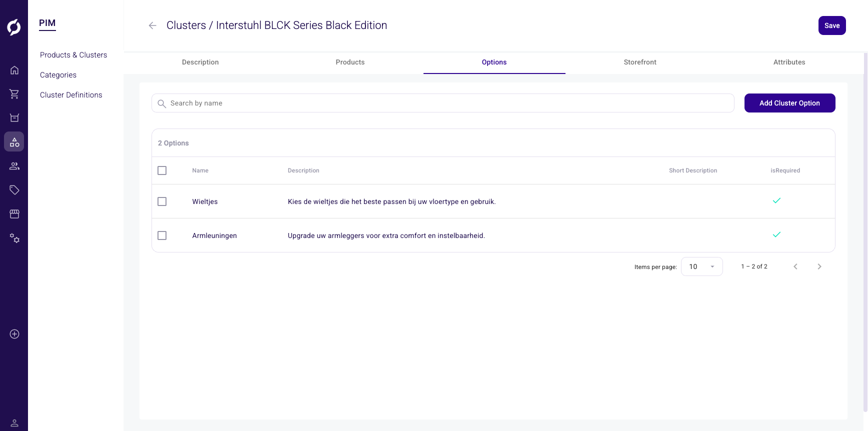
Task: Check the Armleuningen row checkbox
Action: (162, 235)
